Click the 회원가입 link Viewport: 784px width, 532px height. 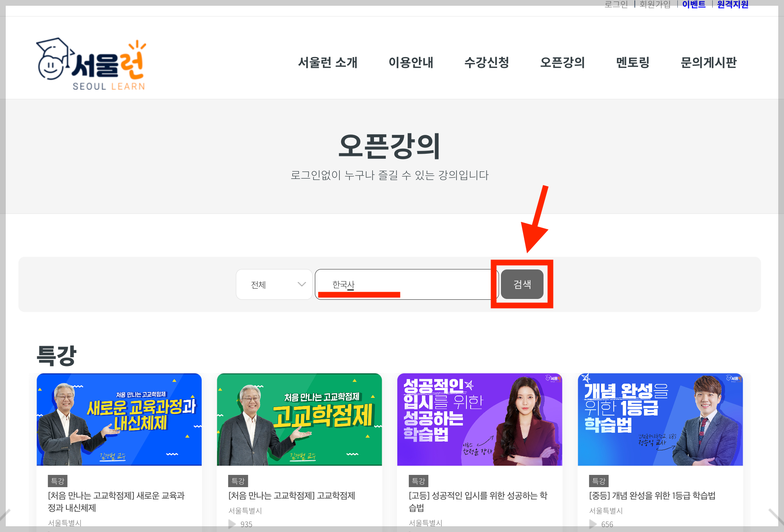[655, 5]
